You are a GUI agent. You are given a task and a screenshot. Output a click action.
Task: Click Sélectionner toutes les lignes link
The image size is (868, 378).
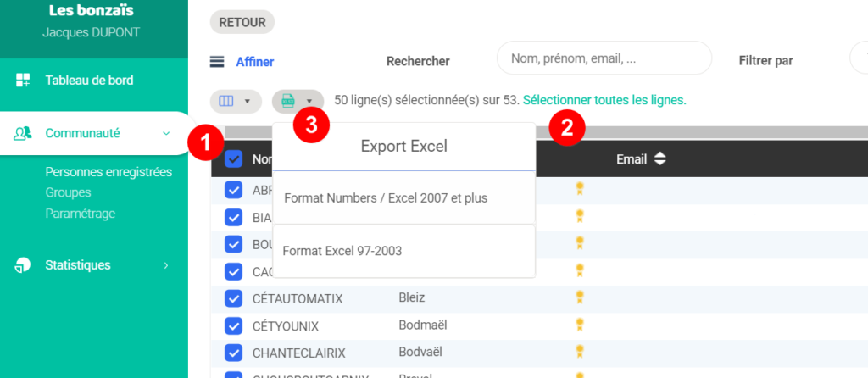coord(604,101)
